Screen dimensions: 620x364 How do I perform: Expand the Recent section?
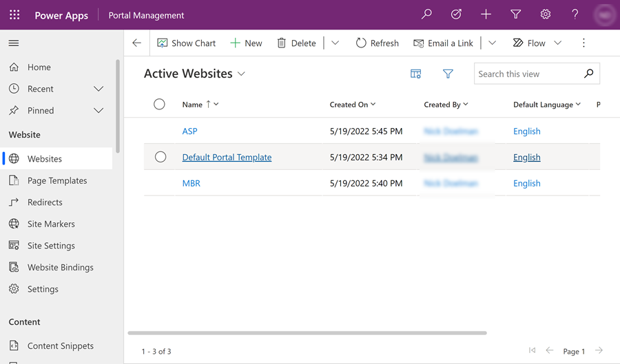pos(99,89)
